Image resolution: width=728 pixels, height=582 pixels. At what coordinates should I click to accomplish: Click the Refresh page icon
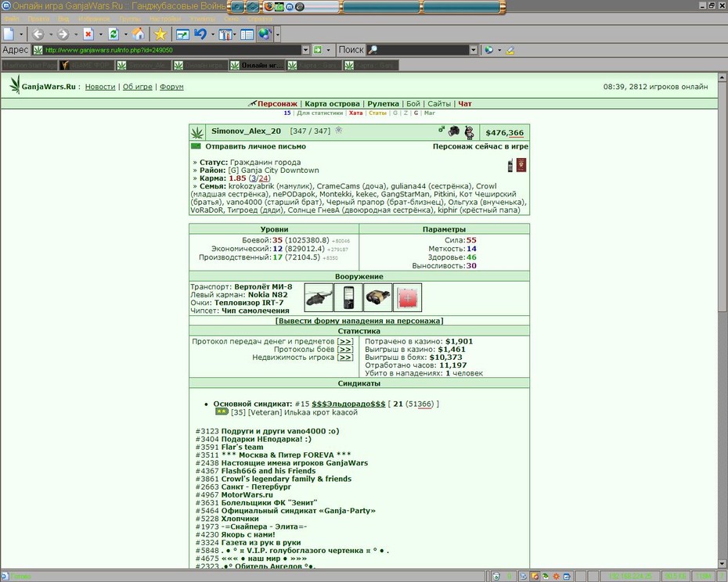pyautogui.click(x=114, y=34)
